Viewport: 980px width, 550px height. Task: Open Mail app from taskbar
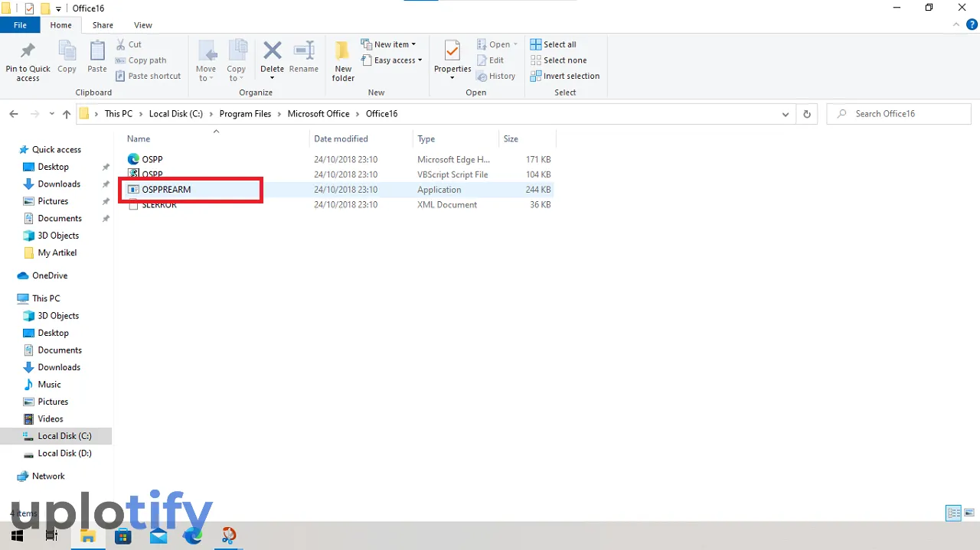[158, 535]
